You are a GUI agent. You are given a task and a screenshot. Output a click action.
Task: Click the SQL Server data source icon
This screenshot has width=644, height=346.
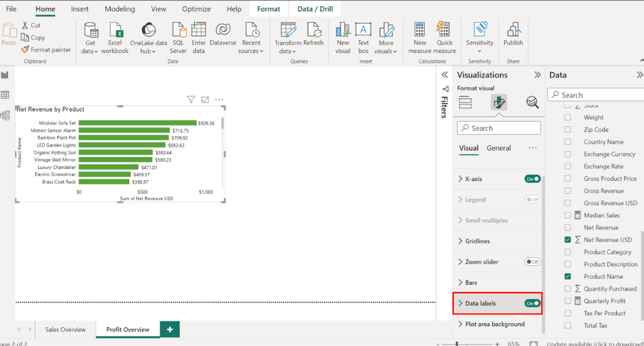click(178, 38)
